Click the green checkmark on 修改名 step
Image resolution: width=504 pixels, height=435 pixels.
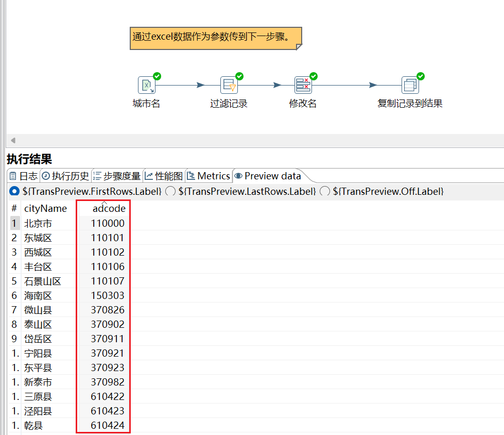coord(314,76)
